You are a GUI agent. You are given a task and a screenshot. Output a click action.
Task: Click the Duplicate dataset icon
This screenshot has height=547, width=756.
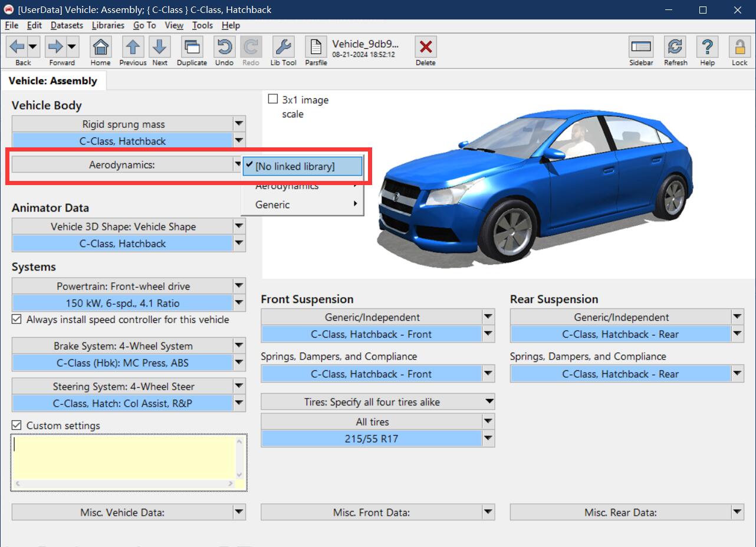tap(192, 47)
